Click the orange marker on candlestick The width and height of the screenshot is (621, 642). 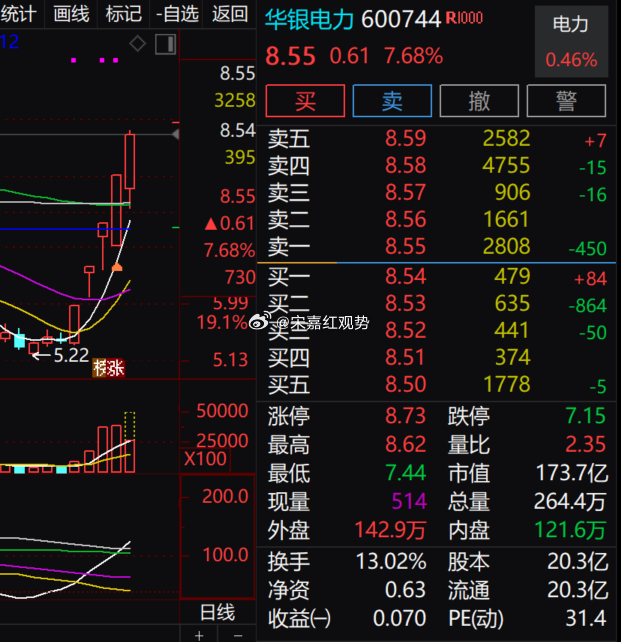coord(117,267)
